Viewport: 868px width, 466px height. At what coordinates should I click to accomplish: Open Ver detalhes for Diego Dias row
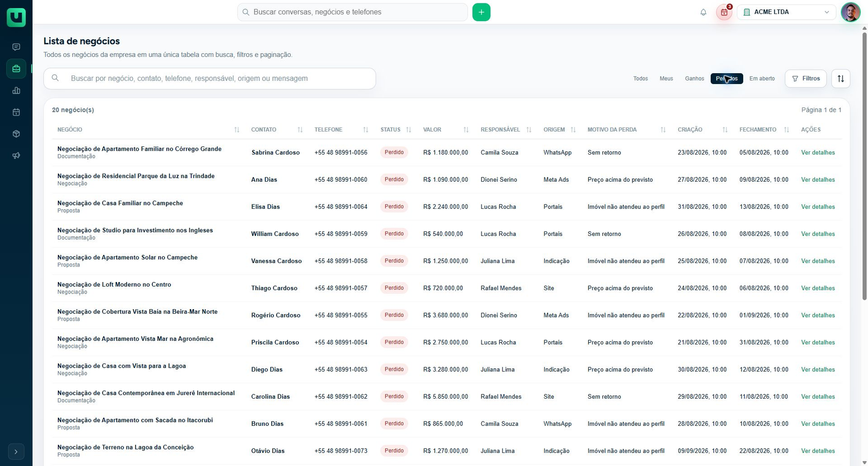pyautogui.click(x=818, y=369)
